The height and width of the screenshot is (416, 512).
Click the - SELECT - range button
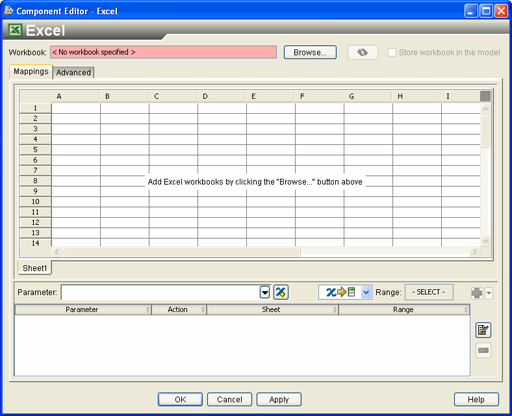tap(429, 292)
